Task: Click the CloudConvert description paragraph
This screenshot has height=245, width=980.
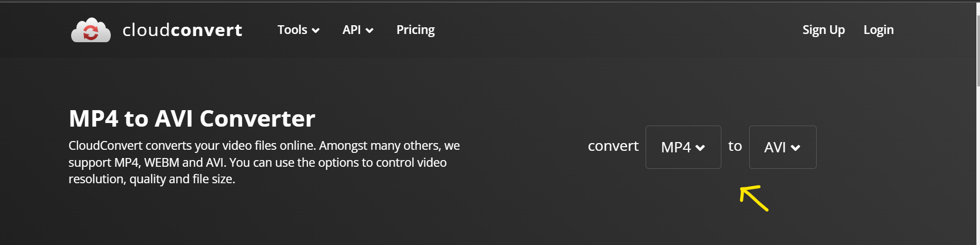Action: coord(264,162)
